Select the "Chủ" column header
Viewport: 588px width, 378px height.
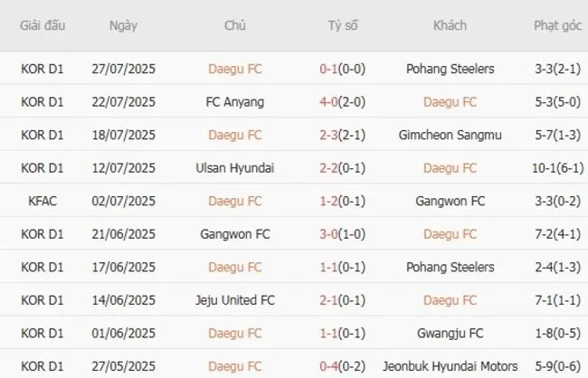(235, 25)
